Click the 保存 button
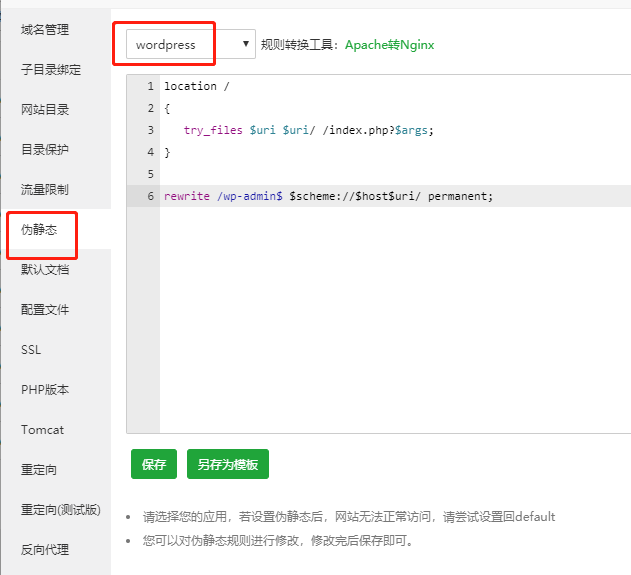 coord(154,464)
